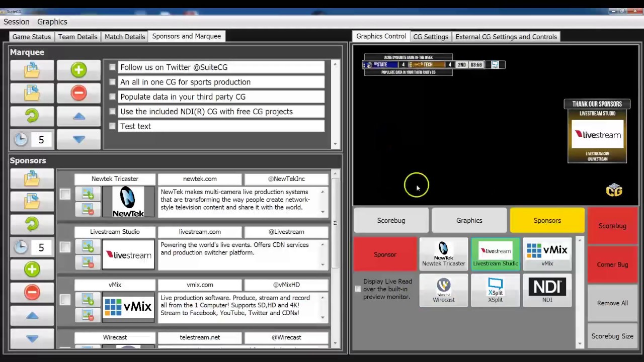Click the Sponsors export spreadsheet folder icon

pyautogui.click(x=32, y=201)
